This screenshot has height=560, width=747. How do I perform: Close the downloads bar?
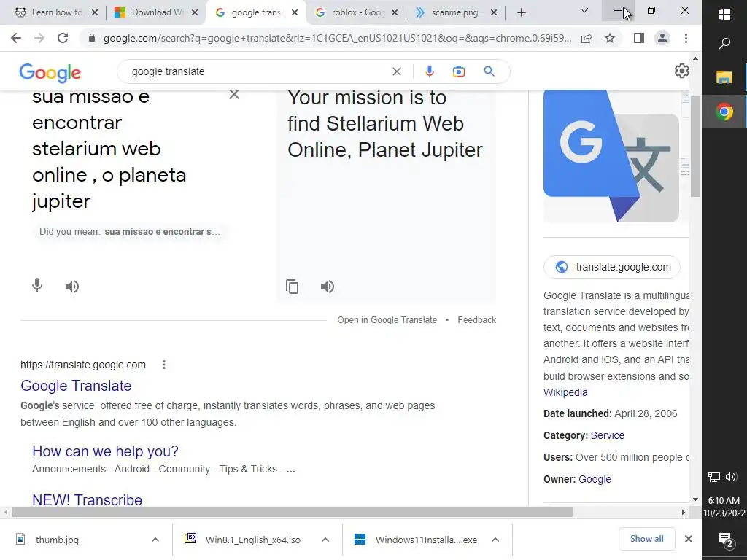point(689,539)
